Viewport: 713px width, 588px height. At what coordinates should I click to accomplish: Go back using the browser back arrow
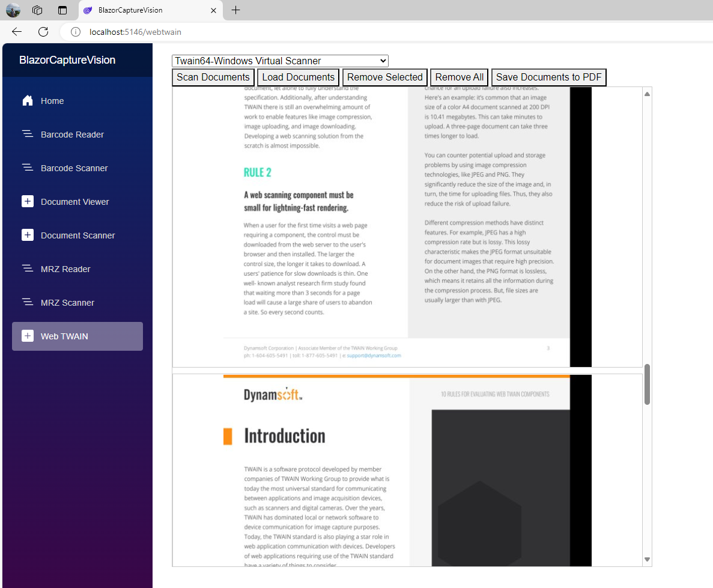(17, 32)
